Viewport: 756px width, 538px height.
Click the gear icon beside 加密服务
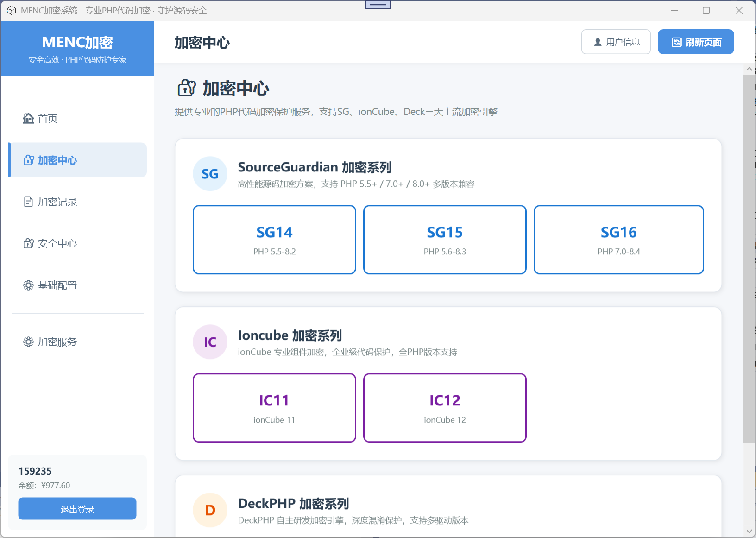(x=29, y=342)
